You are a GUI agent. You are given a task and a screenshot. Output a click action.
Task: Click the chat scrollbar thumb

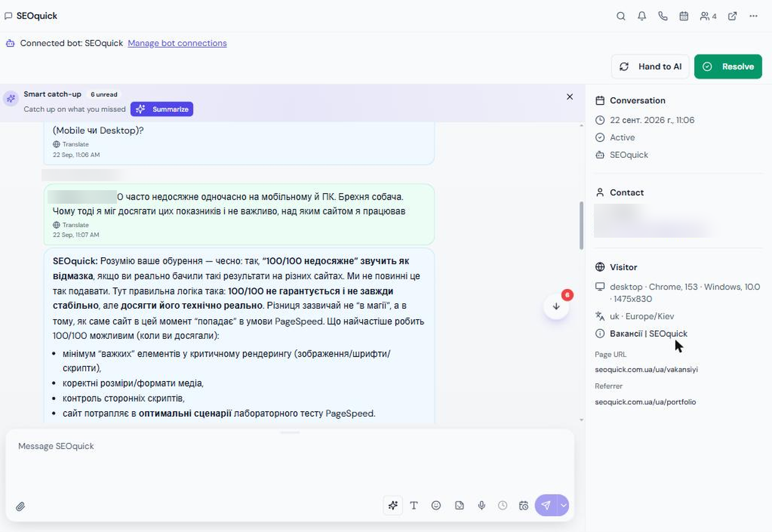581,225
